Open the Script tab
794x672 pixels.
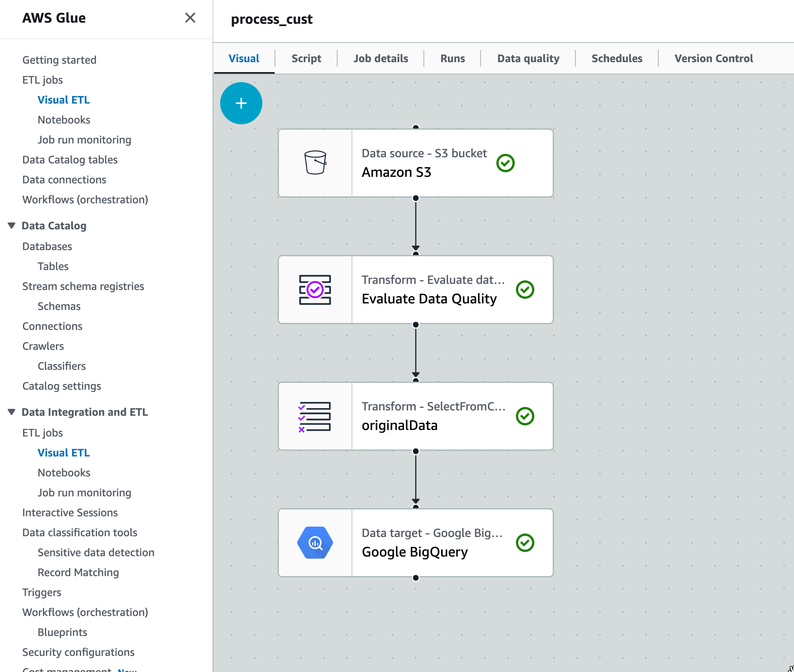pyautogui.click(x=306, y=58)
